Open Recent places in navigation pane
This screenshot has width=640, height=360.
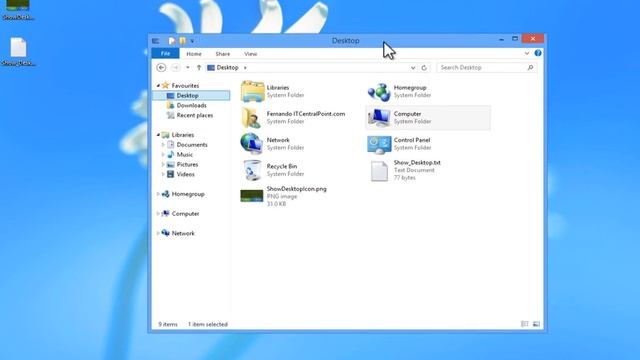point(195,115)
